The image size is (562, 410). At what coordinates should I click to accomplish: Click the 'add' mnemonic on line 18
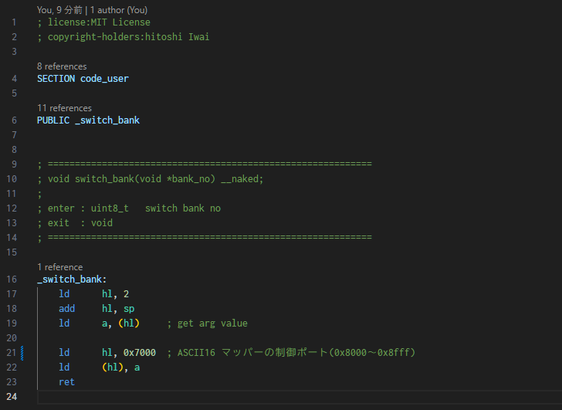67,309
